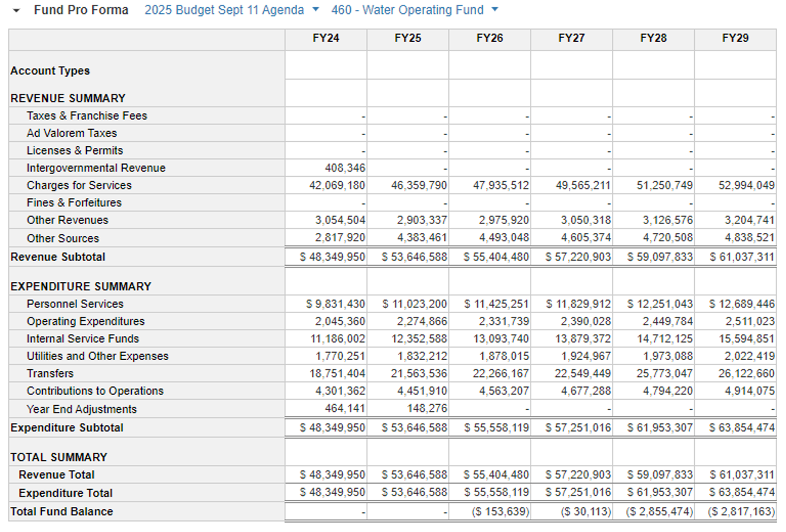Viewport: 786px width, 532px height.
Task: Select the Personnel Services row label
Action: (x=75, y=304)
